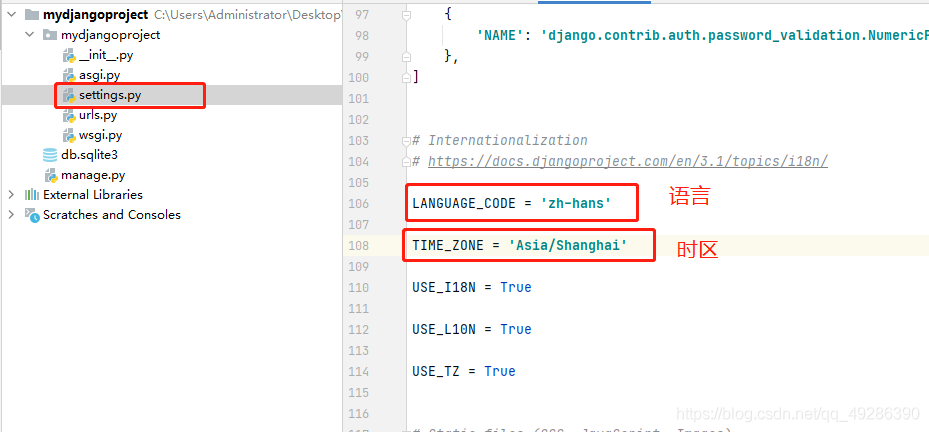The image size is (929, 432).
Task: Click the settings.py Python file icon
Action: click(x=69, y=95)
